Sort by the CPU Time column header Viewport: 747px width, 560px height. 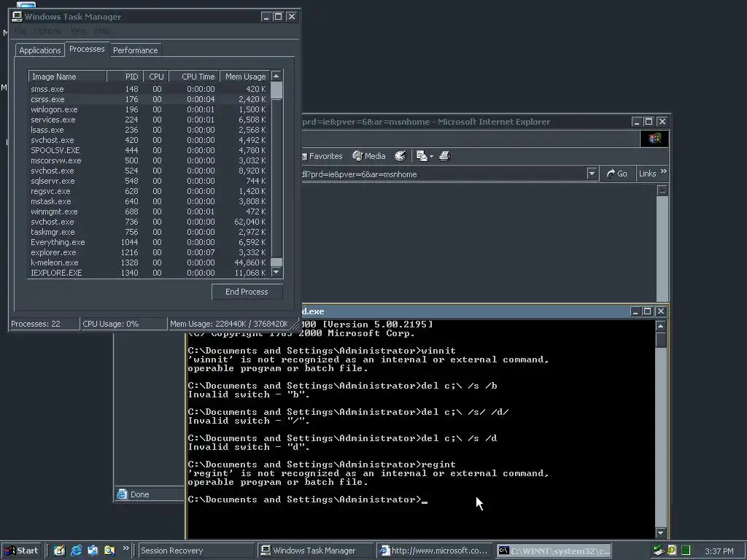click(194, 77)
